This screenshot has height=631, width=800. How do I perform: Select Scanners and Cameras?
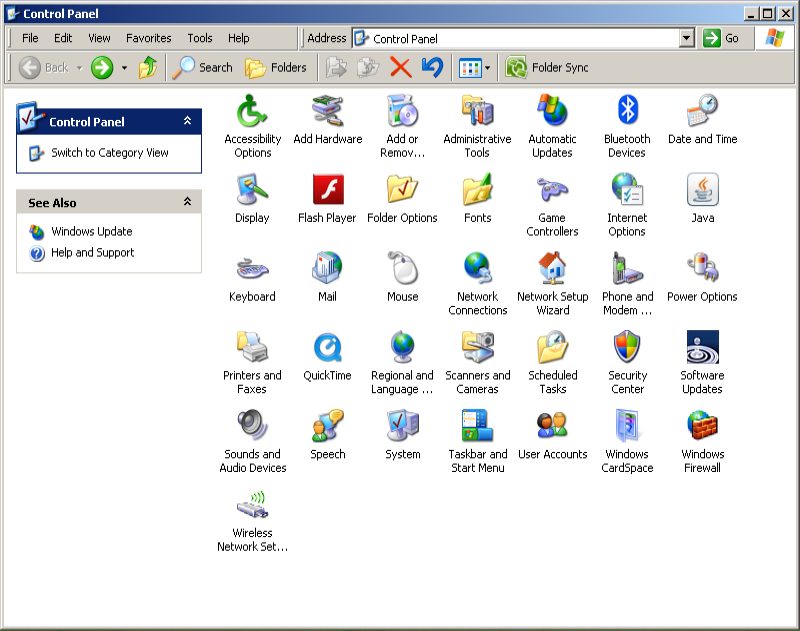click(x=478, y=362)
